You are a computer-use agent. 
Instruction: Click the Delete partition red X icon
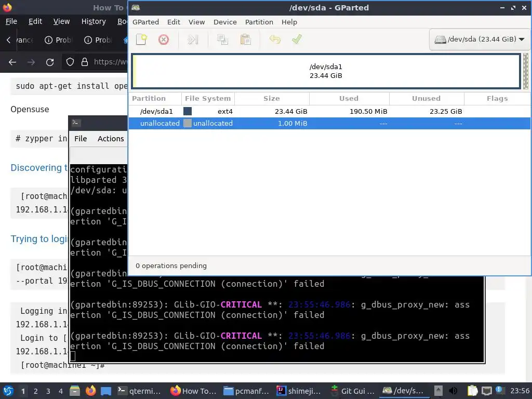pos(164,39)
